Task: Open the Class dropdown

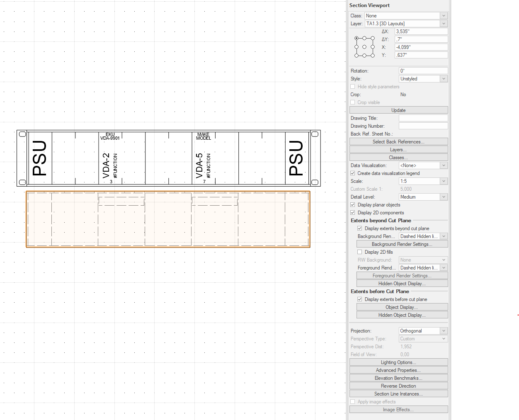Action: (x=406, y=16)
